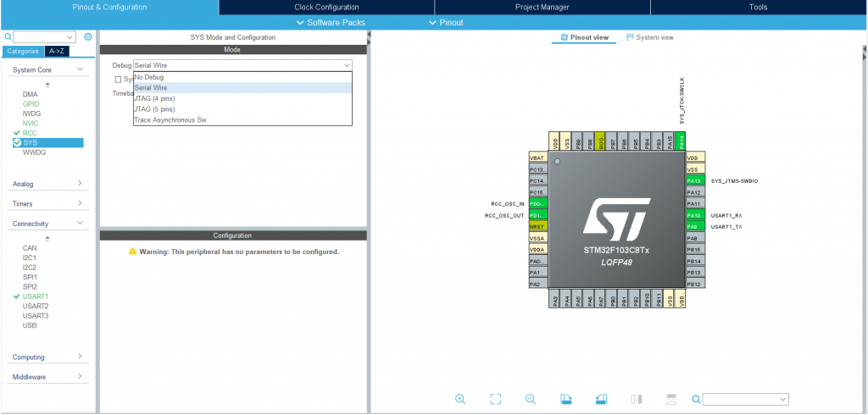Select No Debug option
The width and height of the screenshot is (868, 415).
[242, 77]
